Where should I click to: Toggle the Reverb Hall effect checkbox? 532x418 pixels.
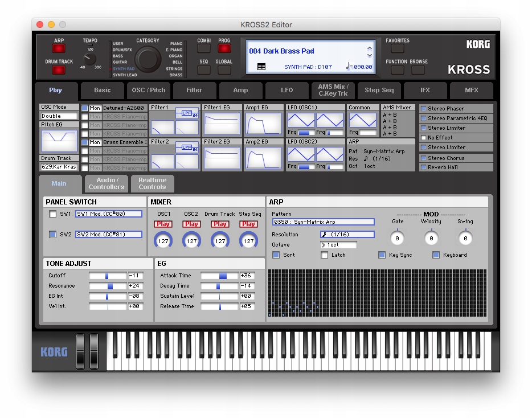click(x=423, y=167)
